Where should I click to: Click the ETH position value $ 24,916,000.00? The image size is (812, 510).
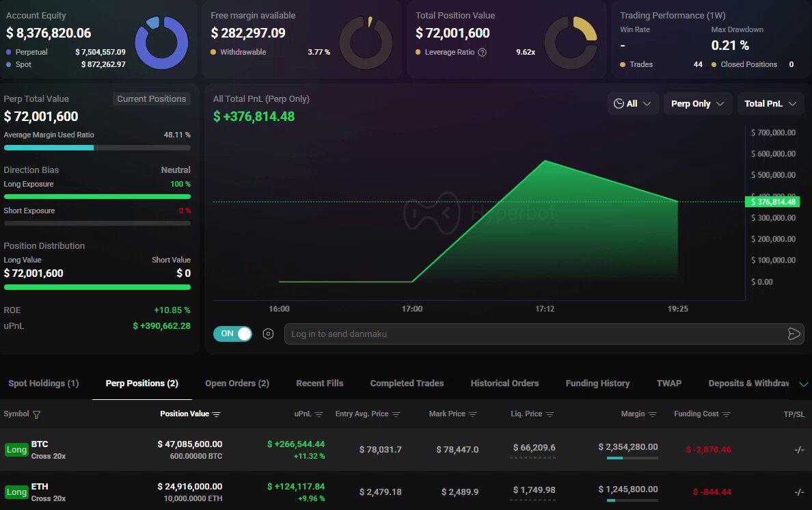click(x=189, y=487)
